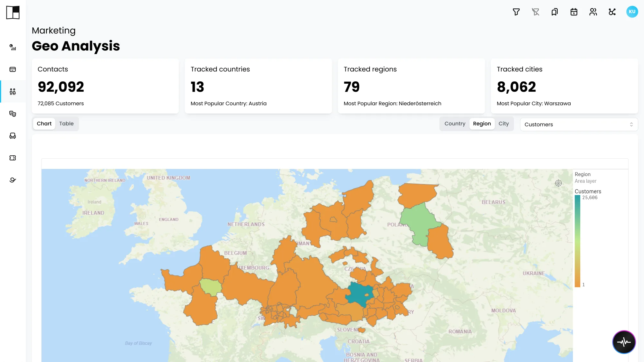Click 'Most Popular Country: Austria' text
The image size is (644, 362).
point(229,103)
